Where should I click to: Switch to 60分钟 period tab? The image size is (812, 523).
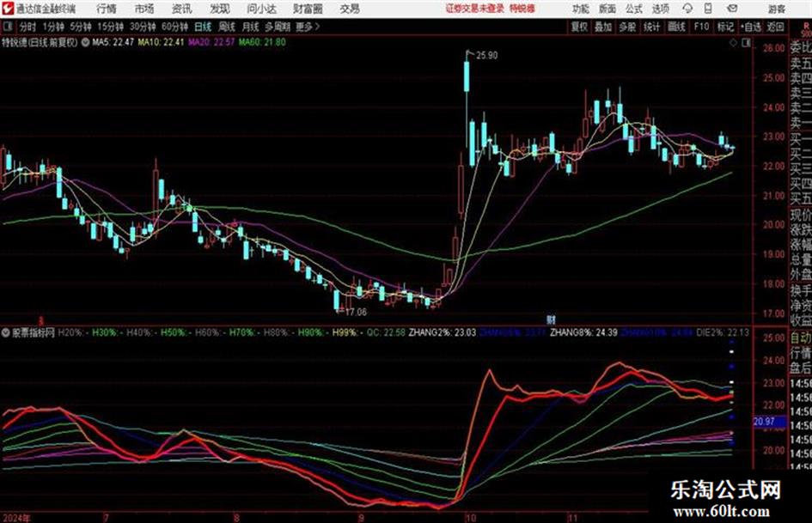tap(174, 27)
